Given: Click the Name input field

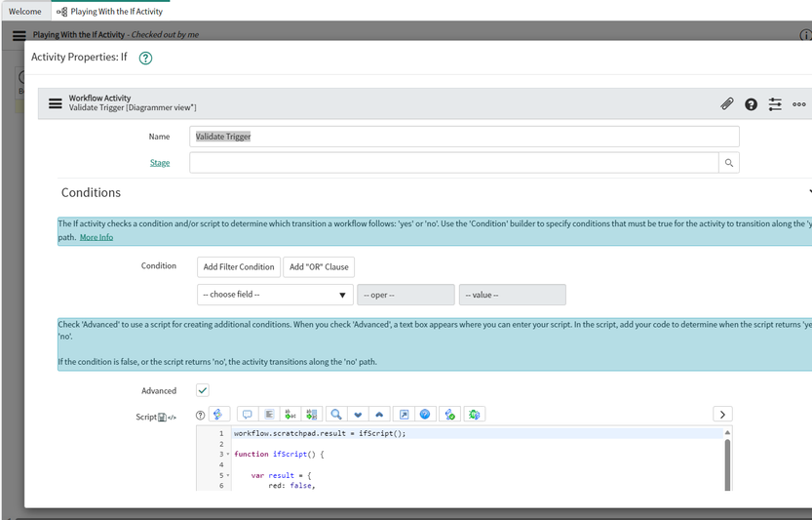Looking at the screenshot, I should [464, 137].
